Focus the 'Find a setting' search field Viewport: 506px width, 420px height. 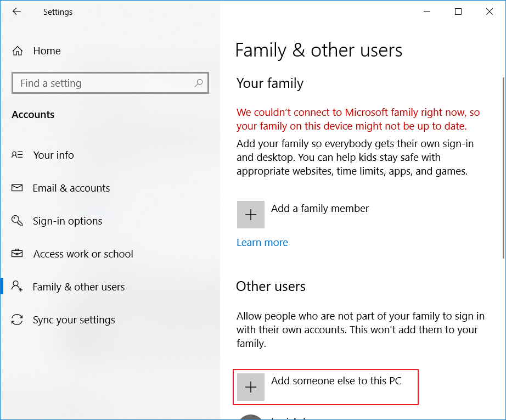point(104,83)
